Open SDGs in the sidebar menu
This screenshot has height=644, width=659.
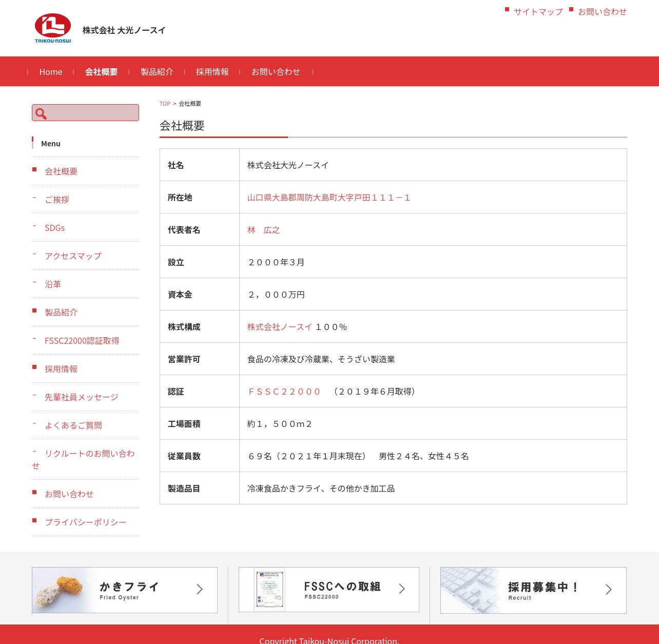pyautogui.click(x=54, y=228)
